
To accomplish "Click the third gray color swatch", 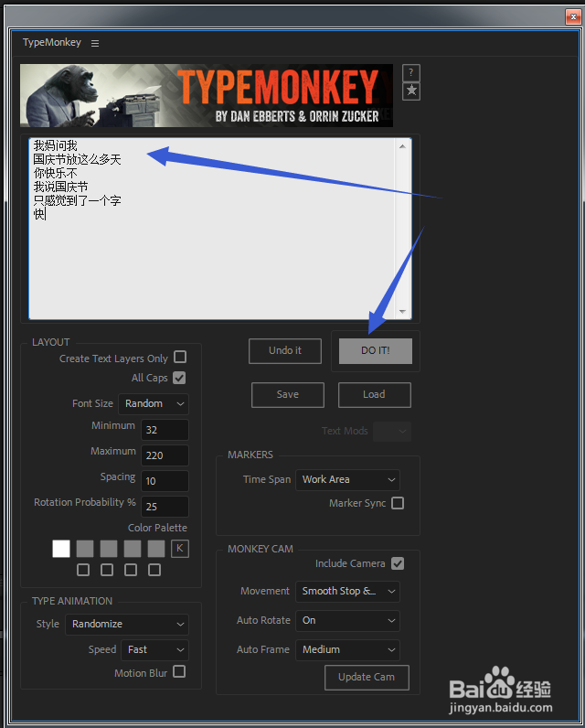I will tap(109, 549).
